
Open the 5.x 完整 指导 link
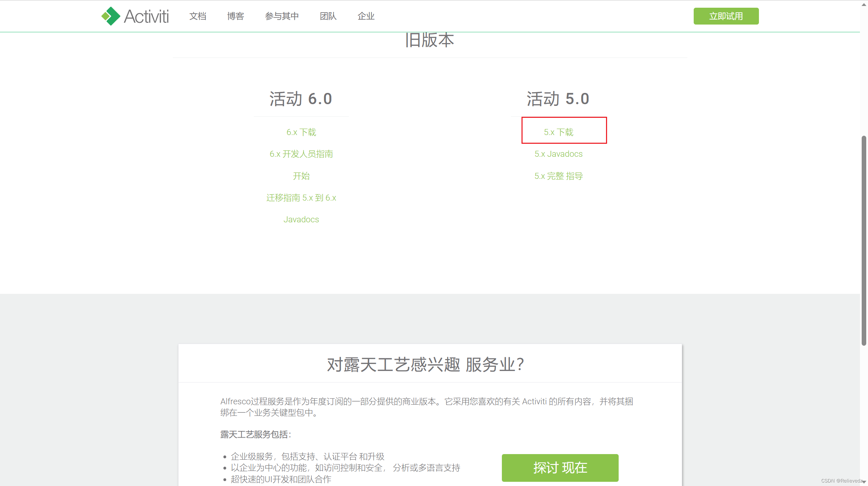point(558,176)
